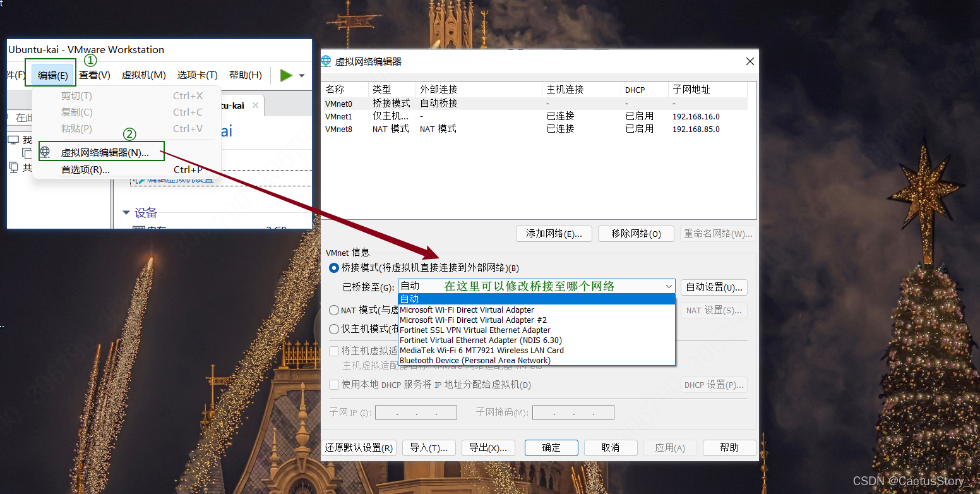The height and width of the screenshot is (494, 980).
Task: Open the 帮助(H) menu in VMware Workstation
Action: 246,75
